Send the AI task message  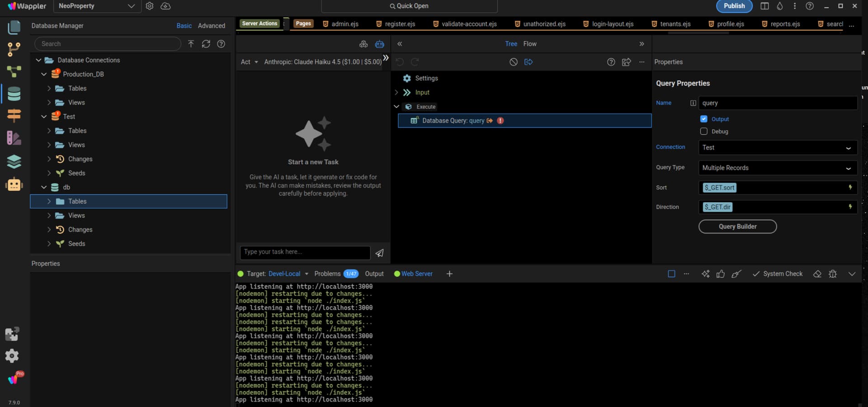[x=380, y=253]
